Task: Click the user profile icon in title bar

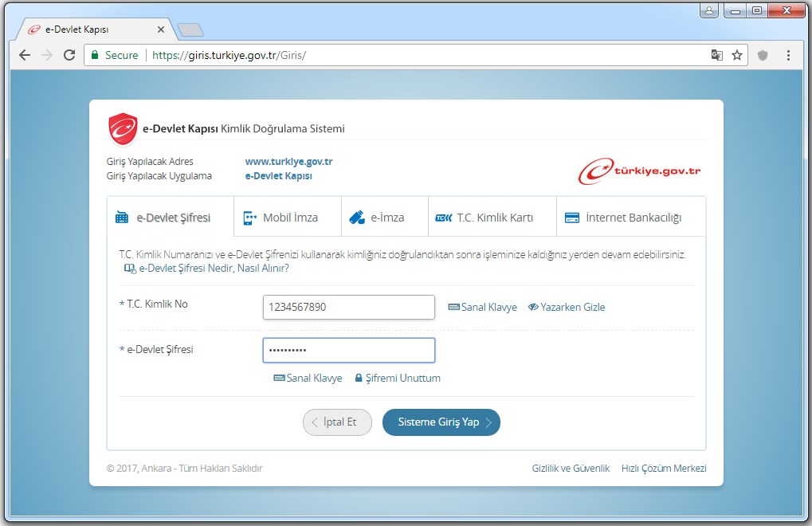Action: pos(708,10)
